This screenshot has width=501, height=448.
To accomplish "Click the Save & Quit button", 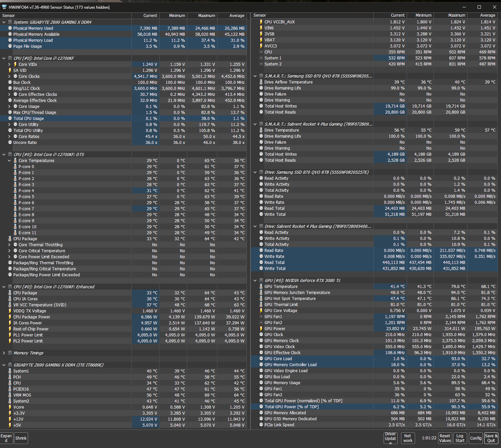I will click(x=491, y=438).
